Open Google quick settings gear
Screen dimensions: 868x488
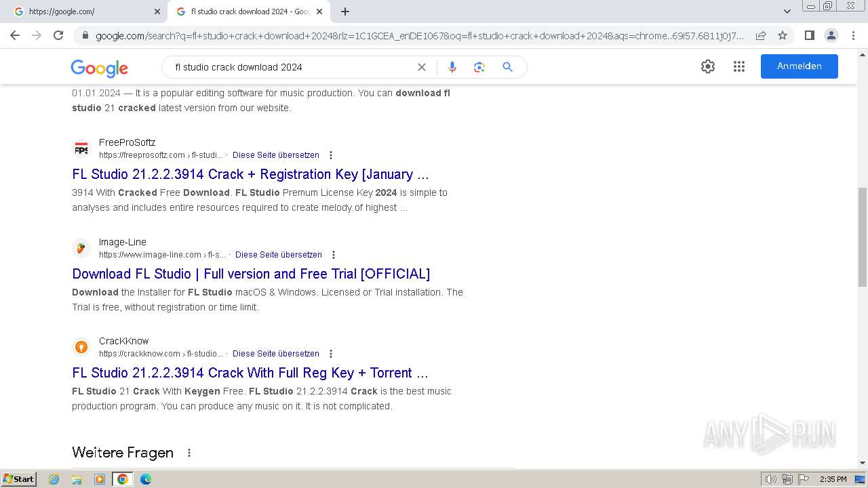coord(708,66)
